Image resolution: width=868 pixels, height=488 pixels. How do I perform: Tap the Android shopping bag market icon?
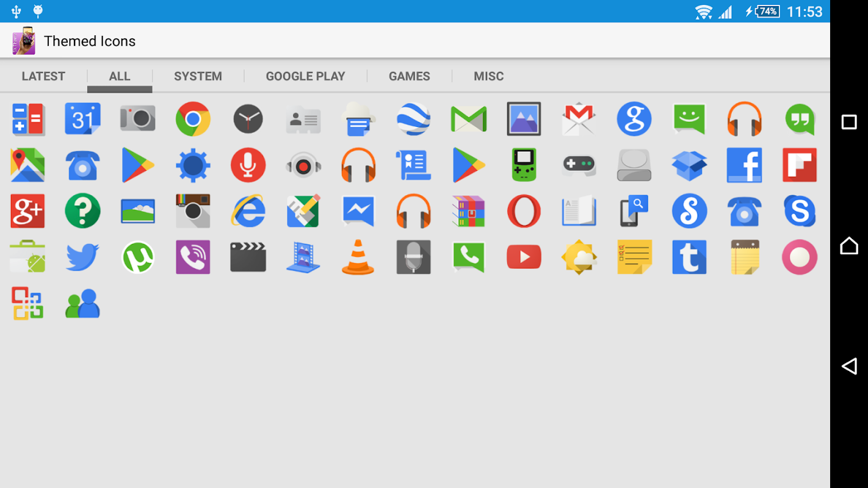[27, 257]
